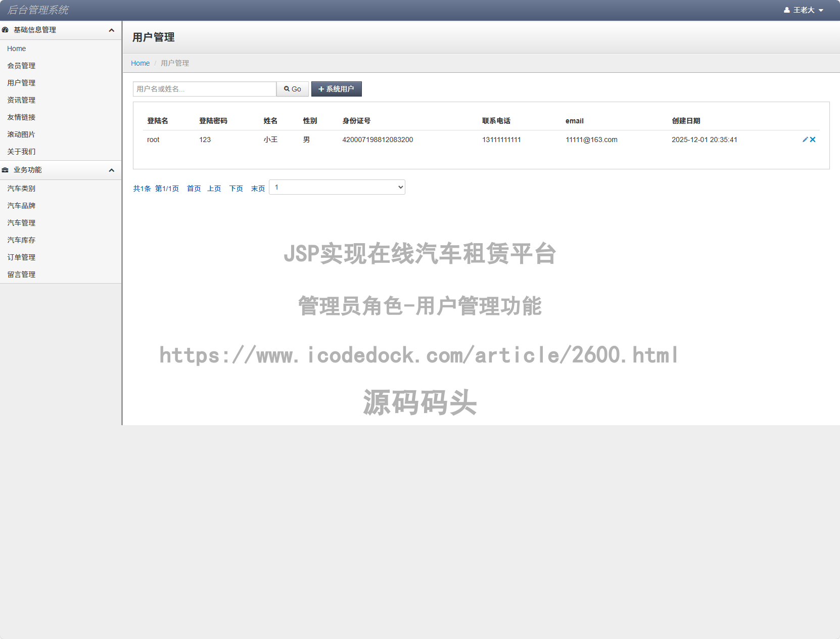Open the page number dropdown
Screen dimensions: 840x639
tap(337, 187)
